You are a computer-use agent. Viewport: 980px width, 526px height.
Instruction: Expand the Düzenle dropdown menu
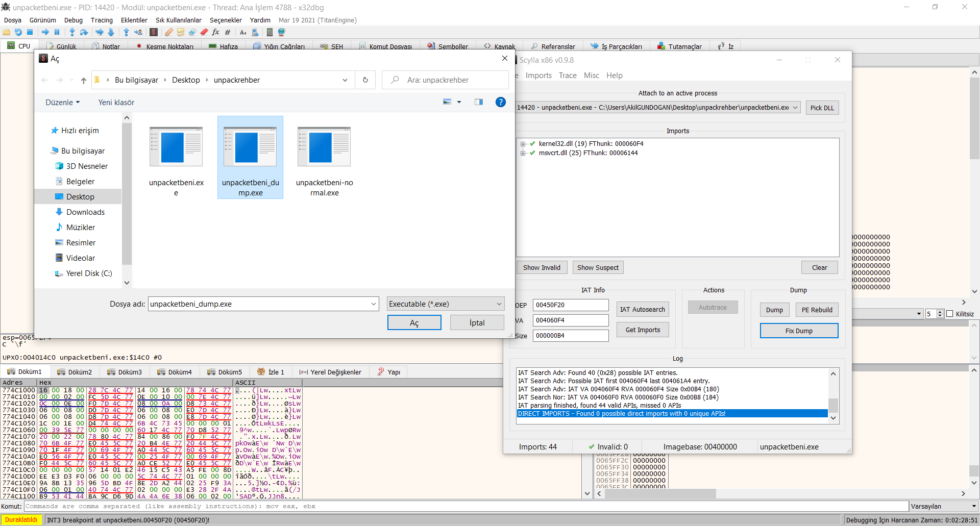coord(62,103)
